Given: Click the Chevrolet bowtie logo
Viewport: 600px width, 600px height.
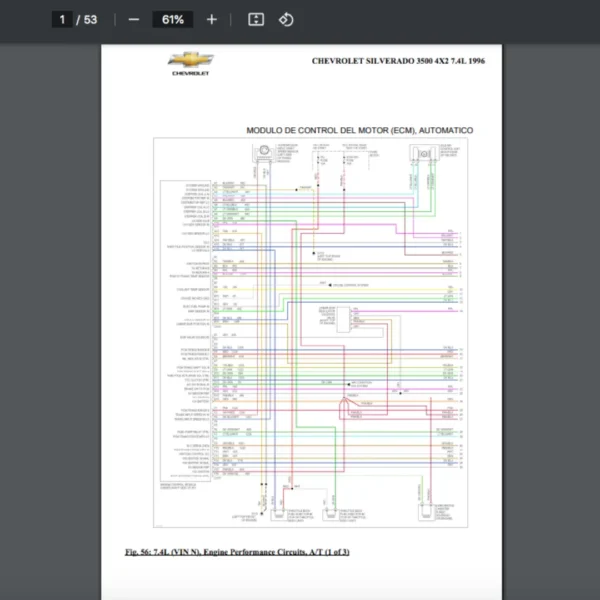Looking at the screenshot, I should [188, 62].
